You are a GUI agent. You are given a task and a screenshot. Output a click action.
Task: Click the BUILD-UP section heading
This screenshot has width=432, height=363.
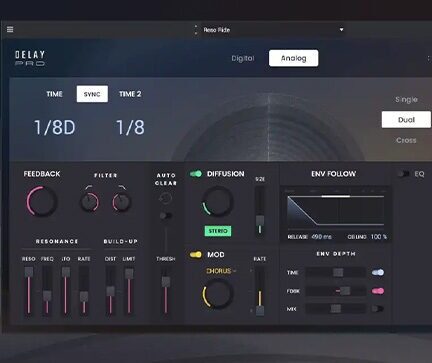click(120, 241)
